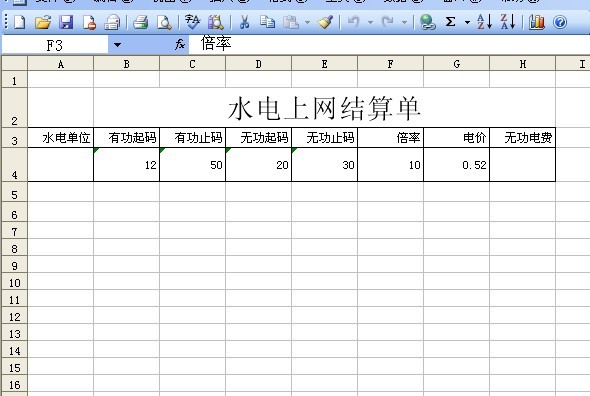The height and width of the screenshot is (396, 590).
Task: Expand the Paste options dropdown arrow
Action: click(307, 22)
